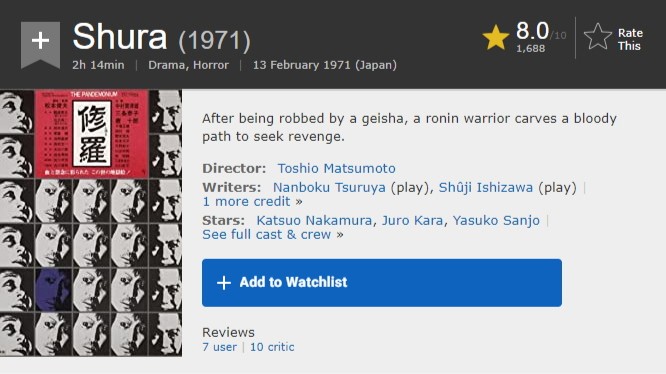Open Katsuo Nakamura's actor page

pos(314,220)
